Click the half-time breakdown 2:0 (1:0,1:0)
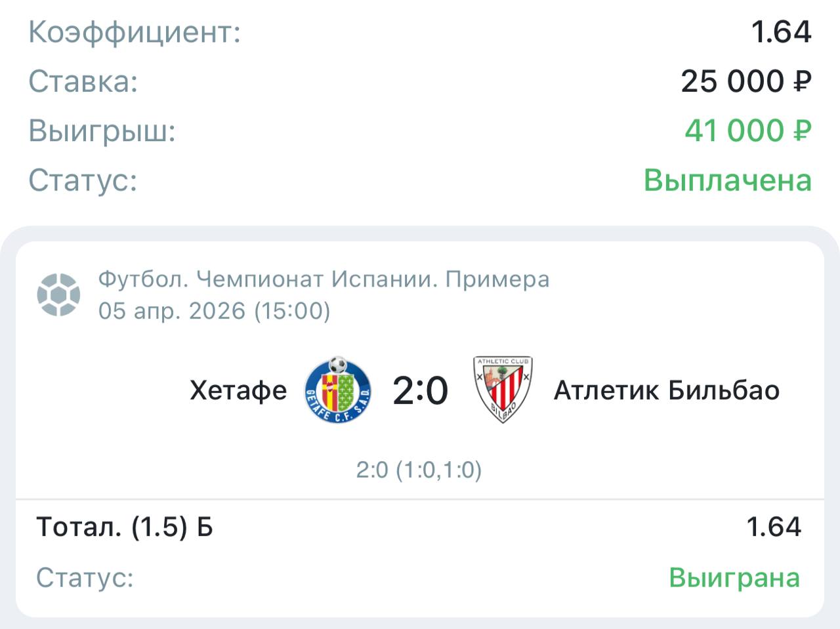 click(x=419, y=470)
